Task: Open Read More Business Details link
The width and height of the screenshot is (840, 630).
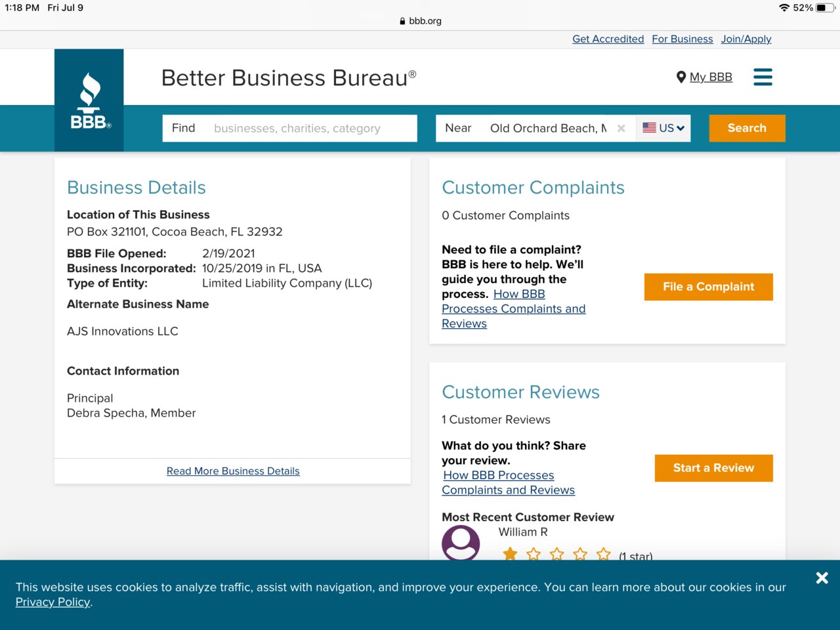Action: point(233,471)
